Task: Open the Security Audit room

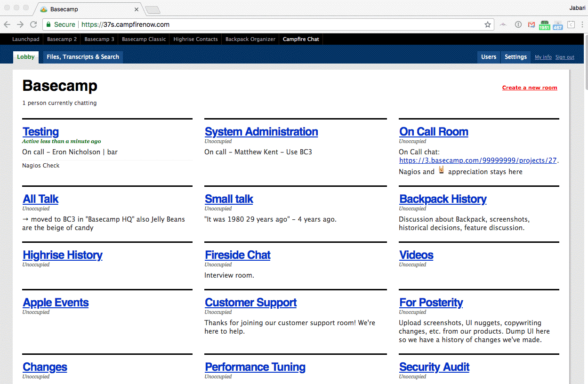Action: tap(435, 367)
